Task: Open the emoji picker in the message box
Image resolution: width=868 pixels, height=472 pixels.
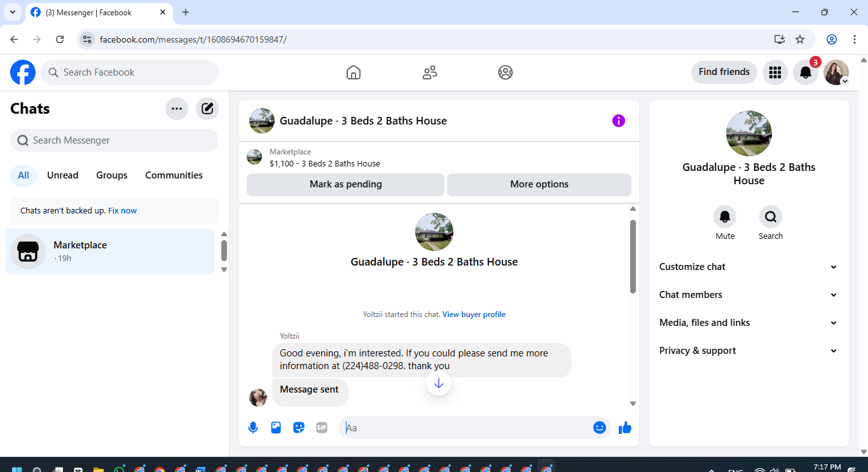Action: [599, 428]
